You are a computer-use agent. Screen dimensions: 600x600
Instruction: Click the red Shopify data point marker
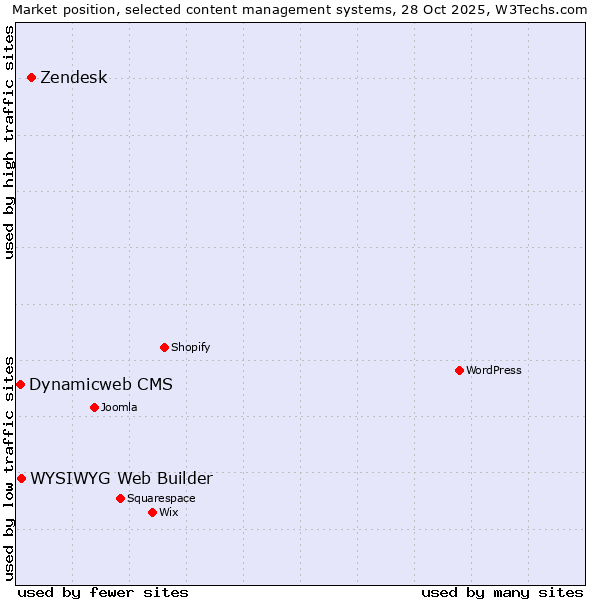pyautogui.click(x=164, y=347)
